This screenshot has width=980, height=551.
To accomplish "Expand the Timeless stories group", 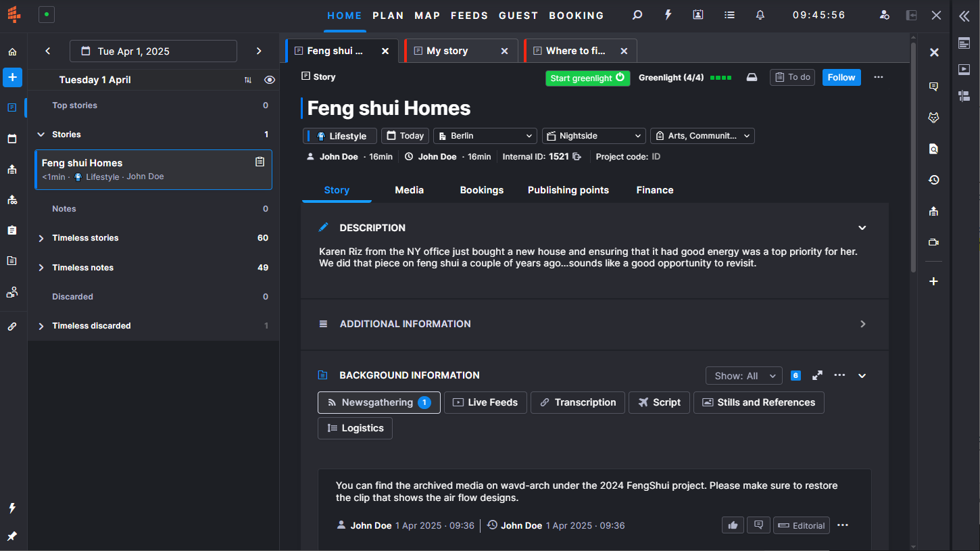I will (x=41, y=238).
